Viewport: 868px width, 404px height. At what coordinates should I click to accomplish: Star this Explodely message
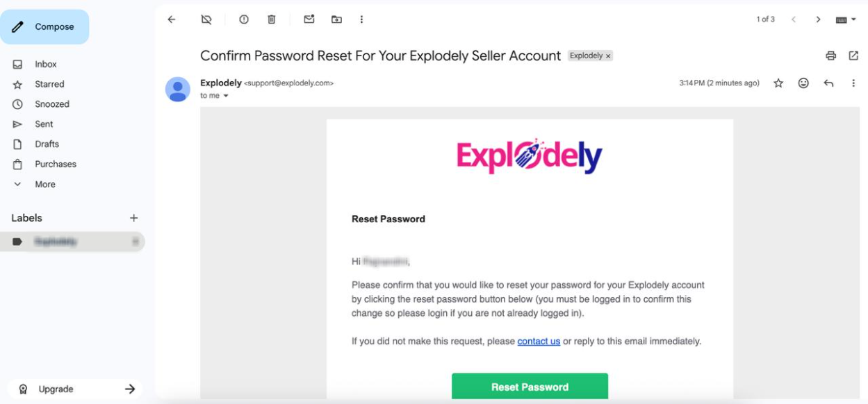(778, 83)
